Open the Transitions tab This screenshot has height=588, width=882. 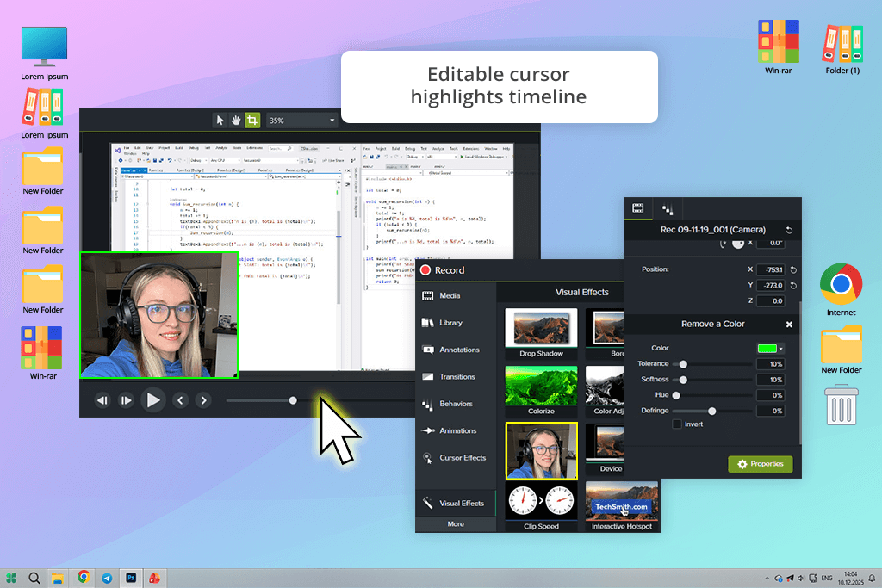(449, 376)
